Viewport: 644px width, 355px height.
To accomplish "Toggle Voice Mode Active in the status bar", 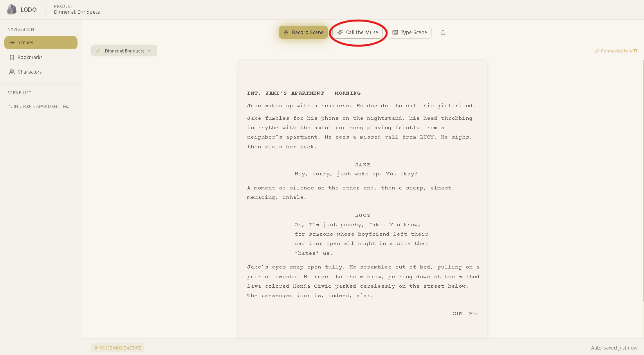I will pos(117,348).
